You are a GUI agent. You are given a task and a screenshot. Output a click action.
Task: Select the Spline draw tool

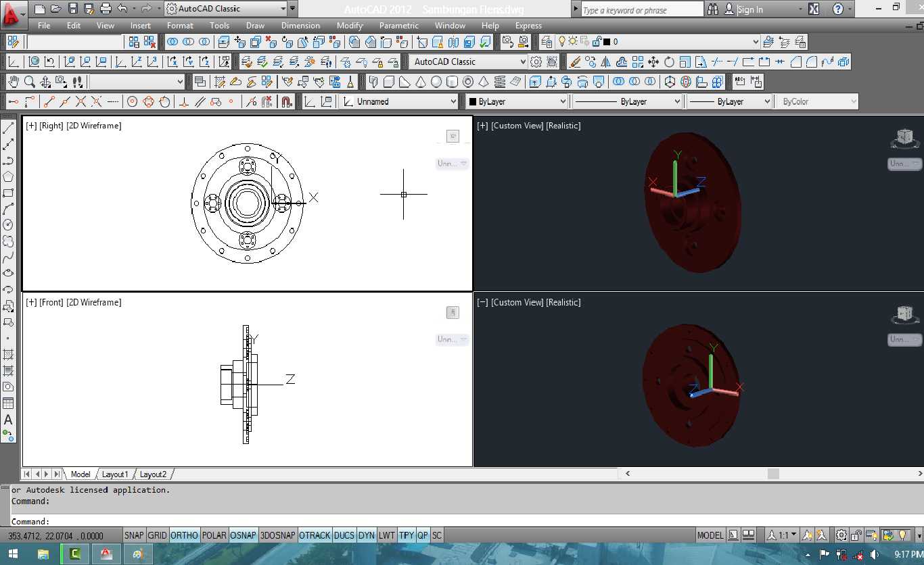tap(8, 257)
